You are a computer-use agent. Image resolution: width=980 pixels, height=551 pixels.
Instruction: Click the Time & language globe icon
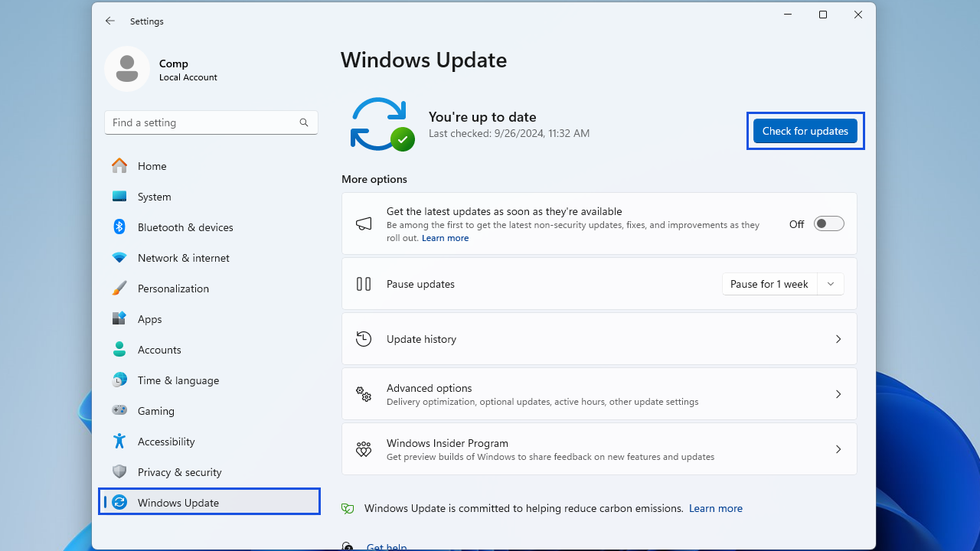(119, 380)
